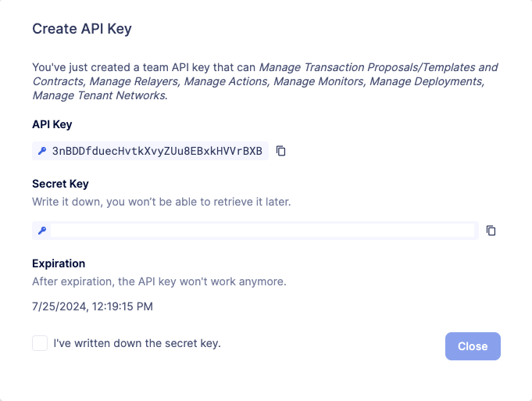The width and height of the screenshot is (532, 401).
Task: Tick the written-down secret key checkbox
Action: pyautogui.click(x=40, y=343)
